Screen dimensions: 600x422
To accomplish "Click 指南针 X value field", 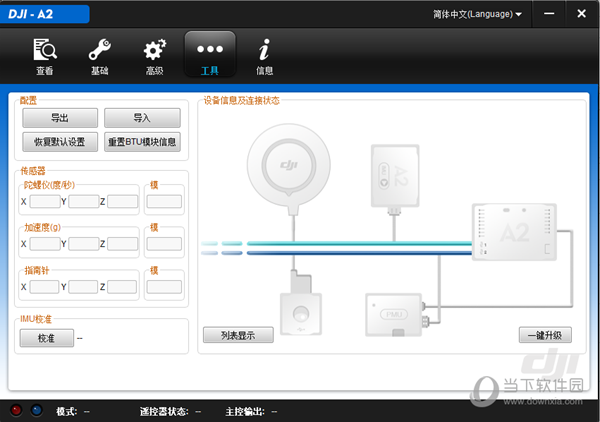I will 44,287.
